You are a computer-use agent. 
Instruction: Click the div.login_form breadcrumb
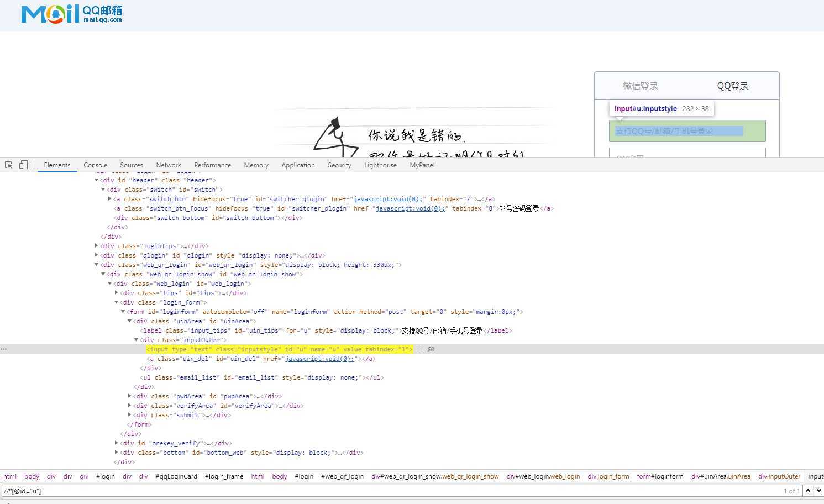pos(608,476)
